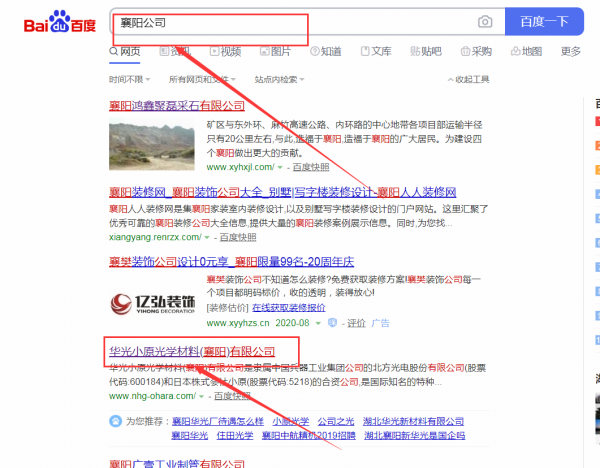Click the 亿弘装饰 logo thumbnail

tap(152, 304)
